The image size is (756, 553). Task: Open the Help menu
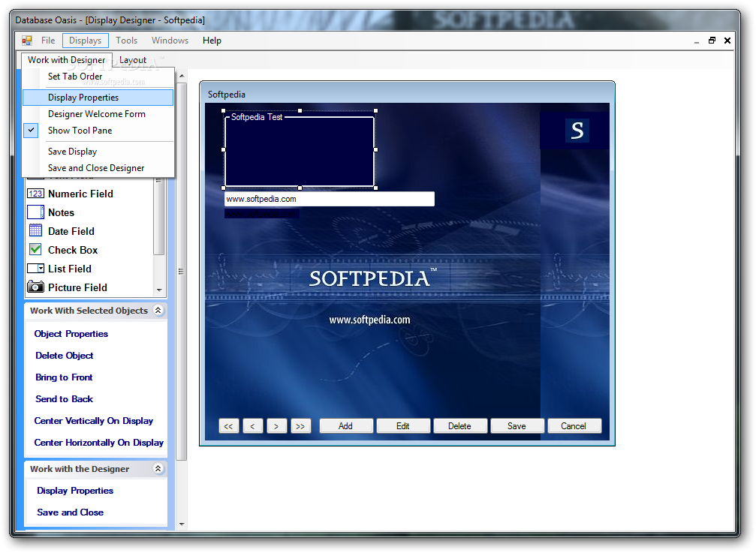click(212, 41)
